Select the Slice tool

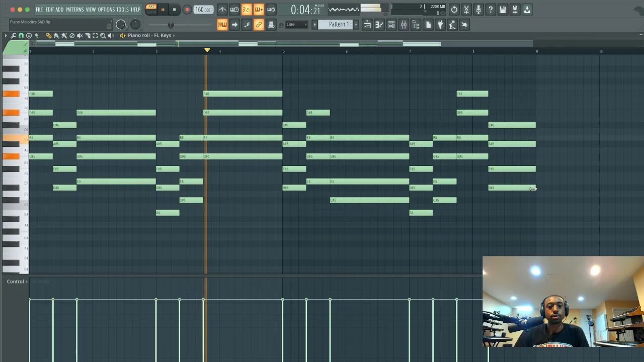[x=88, y=36]
